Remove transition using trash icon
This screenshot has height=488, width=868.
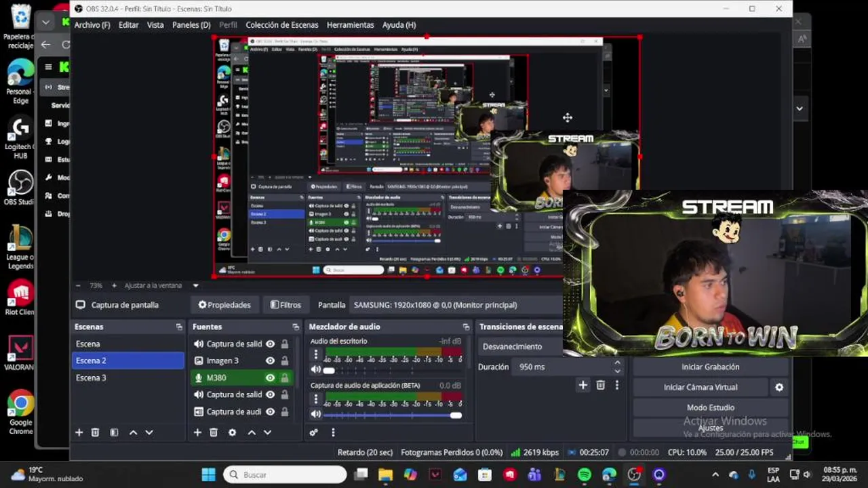click(600, 385)
